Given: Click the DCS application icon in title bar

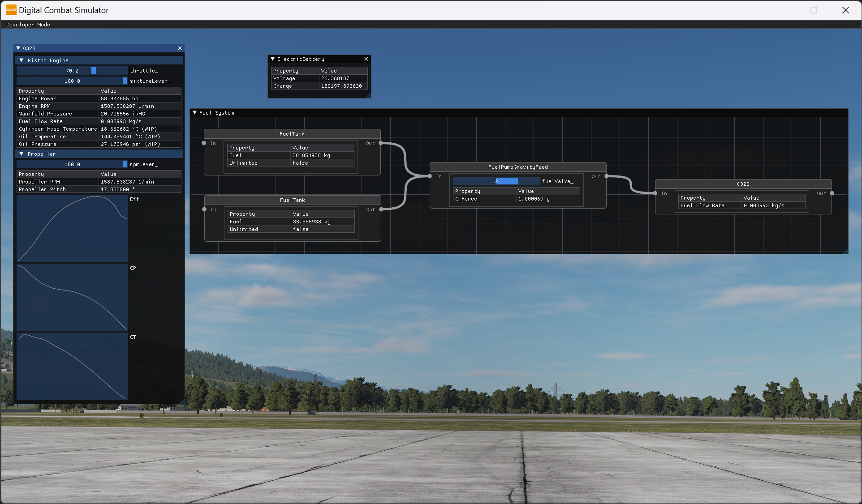Looking at the screenshot, I should coord(11,10).
